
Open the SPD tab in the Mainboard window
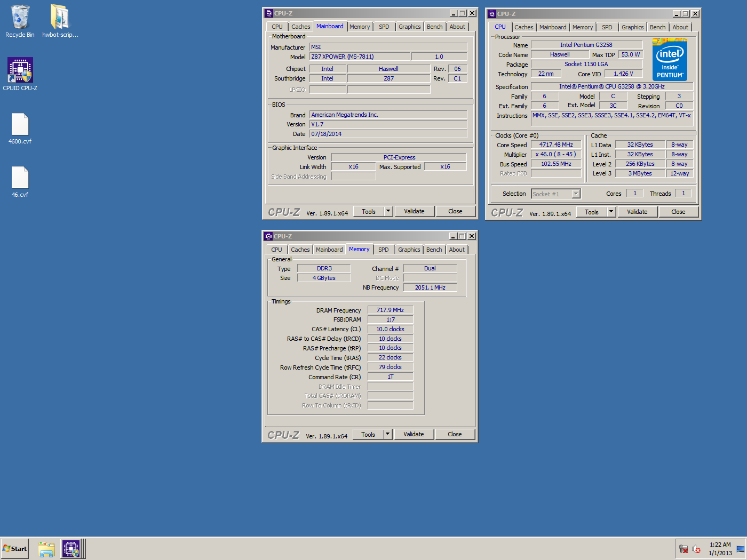click(384, 27)
